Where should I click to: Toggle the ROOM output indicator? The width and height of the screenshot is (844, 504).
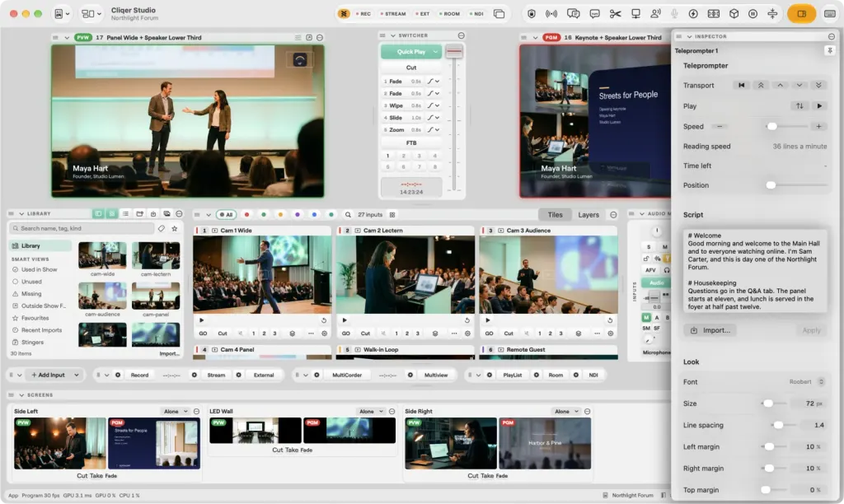(449, 14)
